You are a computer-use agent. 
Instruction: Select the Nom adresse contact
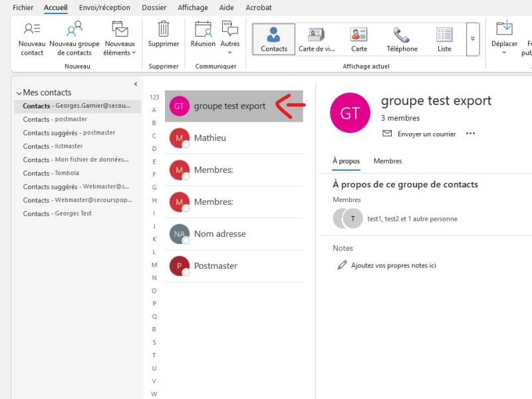point(234,234)
